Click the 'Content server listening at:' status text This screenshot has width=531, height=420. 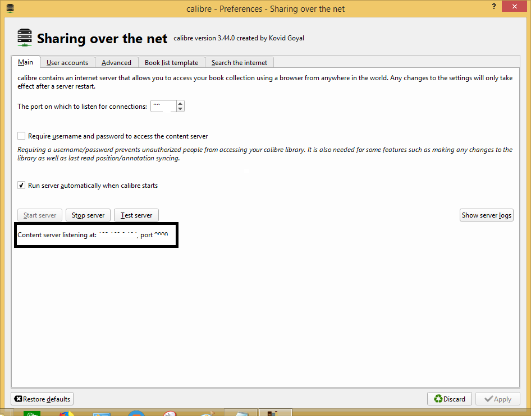tap(57, 235)
